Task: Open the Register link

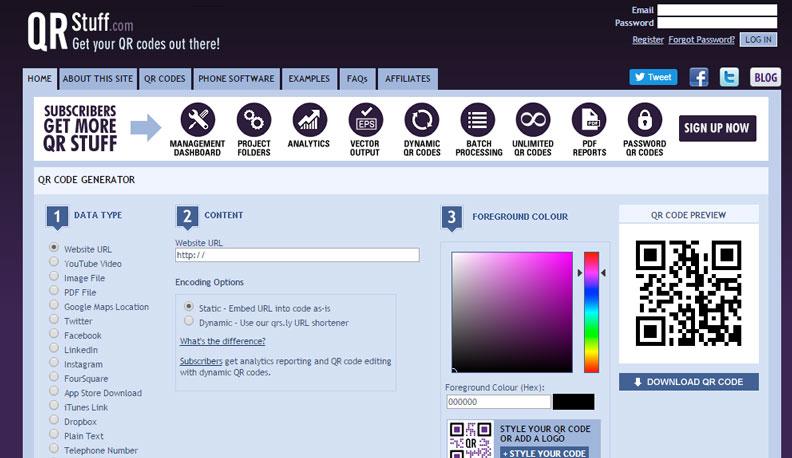Action: 648,39
